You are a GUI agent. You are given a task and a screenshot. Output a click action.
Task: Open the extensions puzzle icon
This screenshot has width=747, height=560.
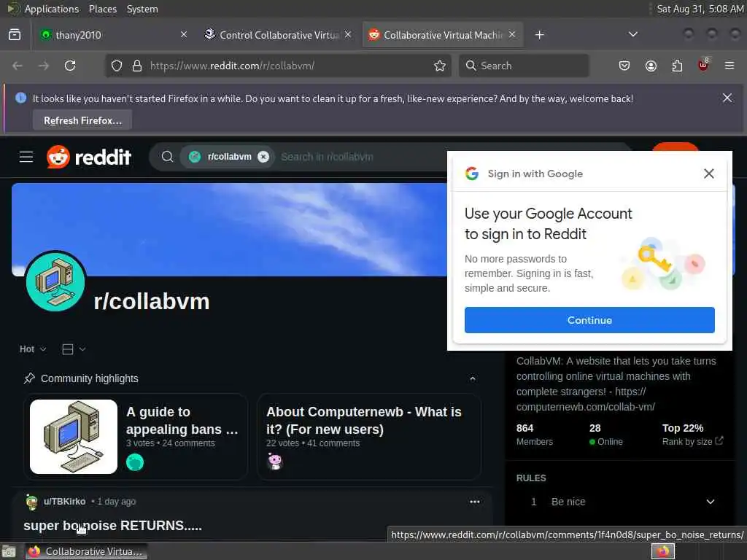(677, 66)
